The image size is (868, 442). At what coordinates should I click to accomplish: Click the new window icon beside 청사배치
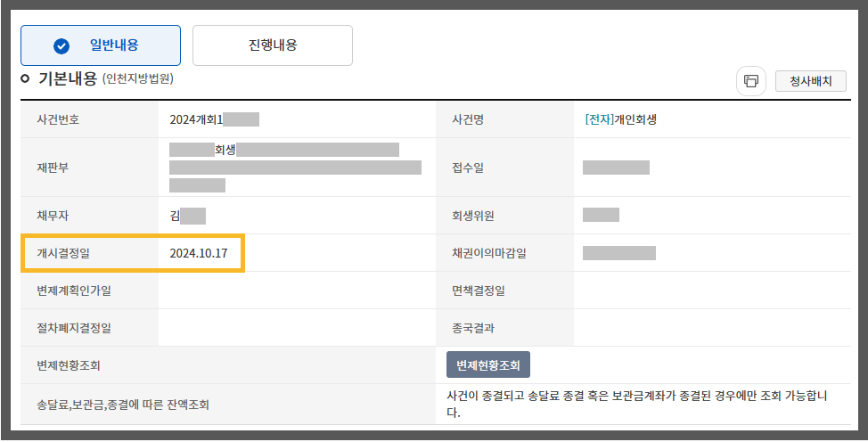(x=750, y=81)
